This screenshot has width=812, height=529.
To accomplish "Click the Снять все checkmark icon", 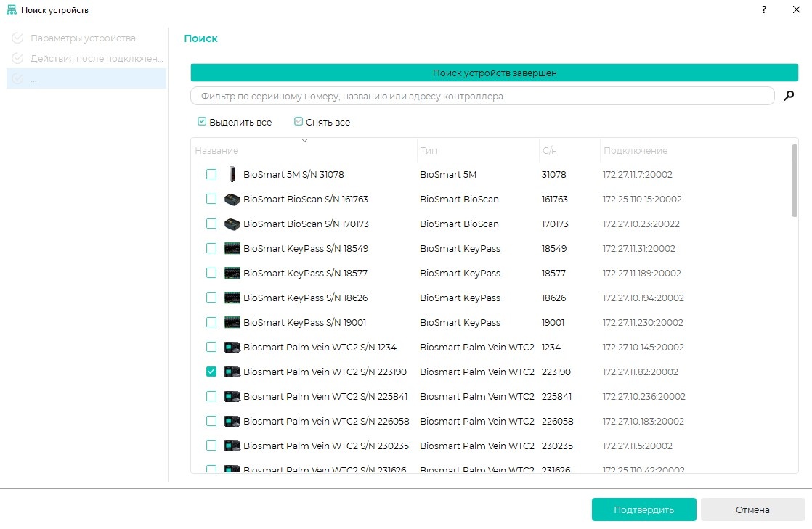I will 299,122.
